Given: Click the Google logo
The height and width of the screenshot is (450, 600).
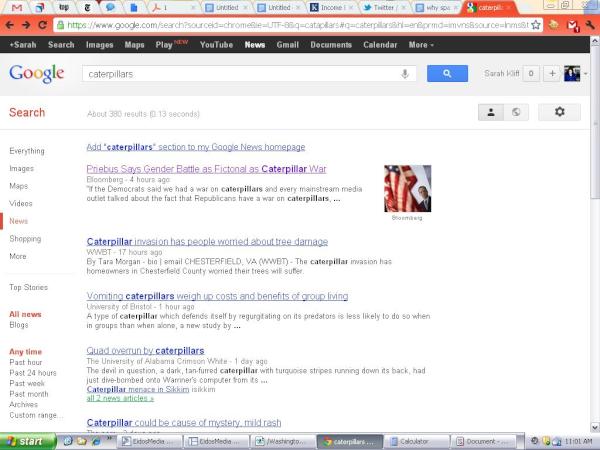Looking at the screenshot, I should (x=37, y=73).
